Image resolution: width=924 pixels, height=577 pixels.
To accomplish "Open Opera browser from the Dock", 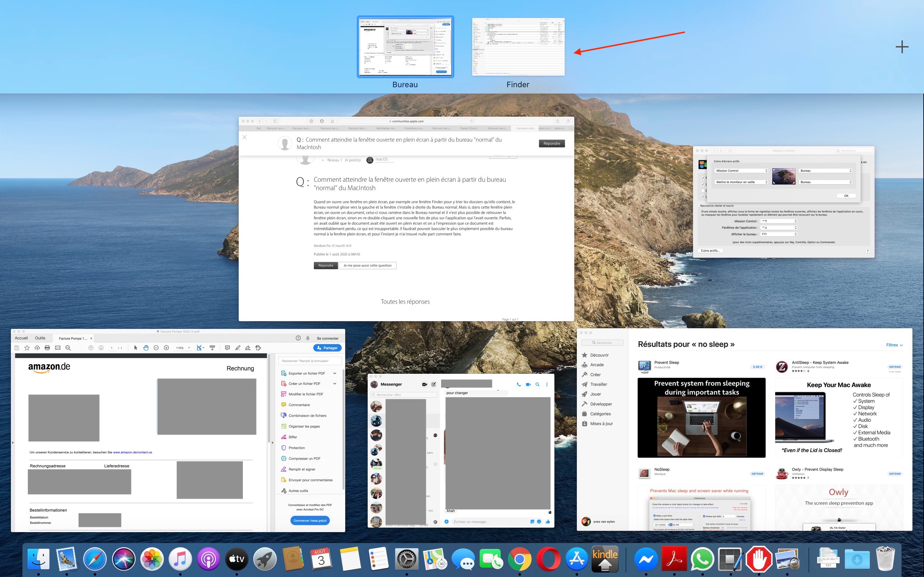I will click(548, 559).
